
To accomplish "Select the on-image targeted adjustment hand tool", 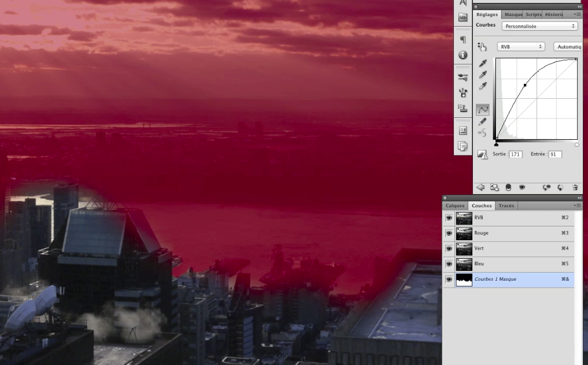I will coord(482,47).
